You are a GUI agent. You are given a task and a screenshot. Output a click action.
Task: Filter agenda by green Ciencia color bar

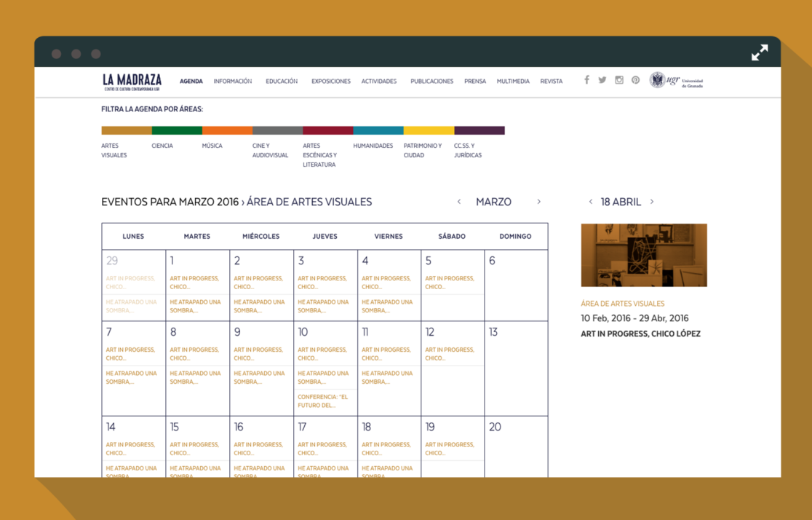pyautogui.click(x=177, y=130)
